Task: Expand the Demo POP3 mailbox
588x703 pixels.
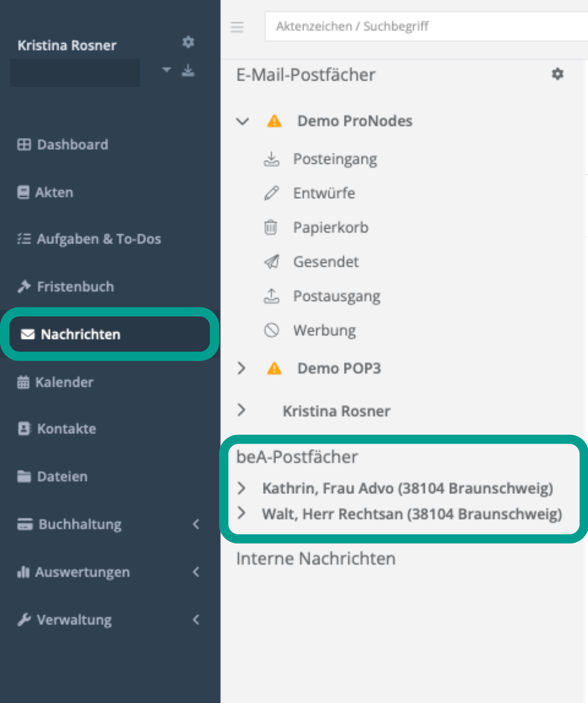Action: point(242,368)
